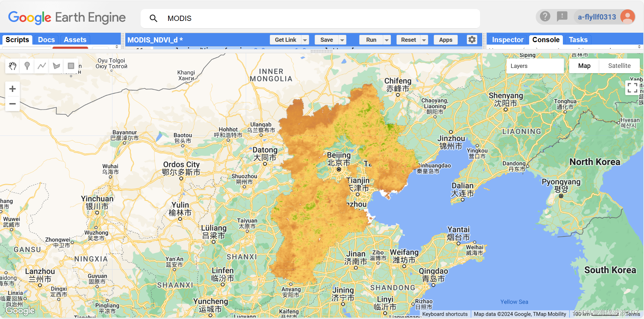Expand the Run dropdown arrow

click(387, 40)
